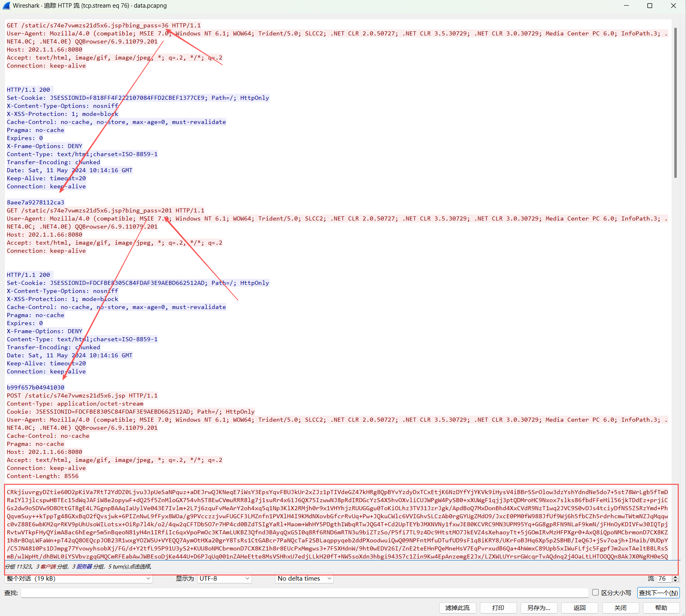Click the stream number field showing 76
This screenshot has height=616, width=686.
(x=665, y=579)
